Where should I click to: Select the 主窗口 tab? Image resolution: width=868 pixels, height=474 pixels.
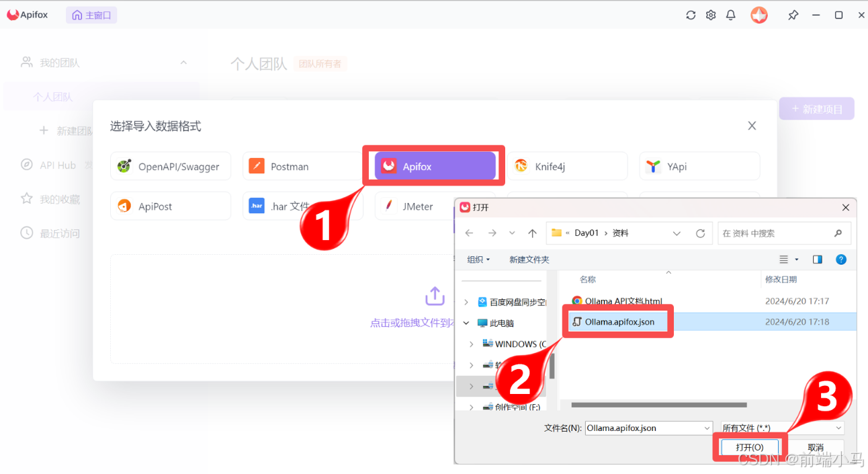pyautogui.click(x=91, y=15)
